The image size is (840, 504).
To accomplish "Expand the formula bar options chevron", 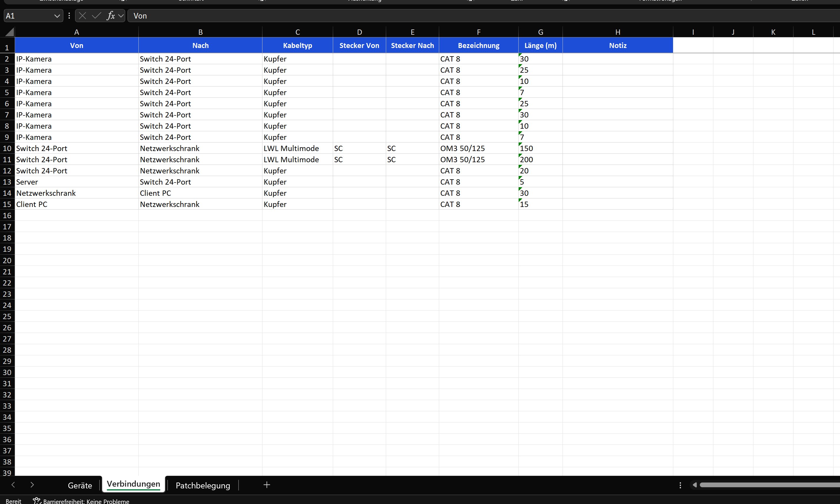I will (121, 16).
